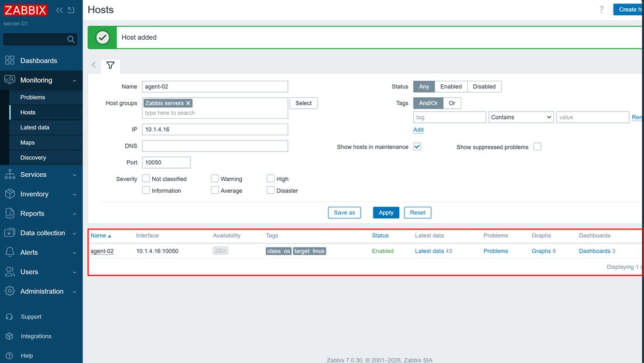Click the Monitoring section icon
The height and width of the screenshot is (363, 644).
click(x=10, y=80)
